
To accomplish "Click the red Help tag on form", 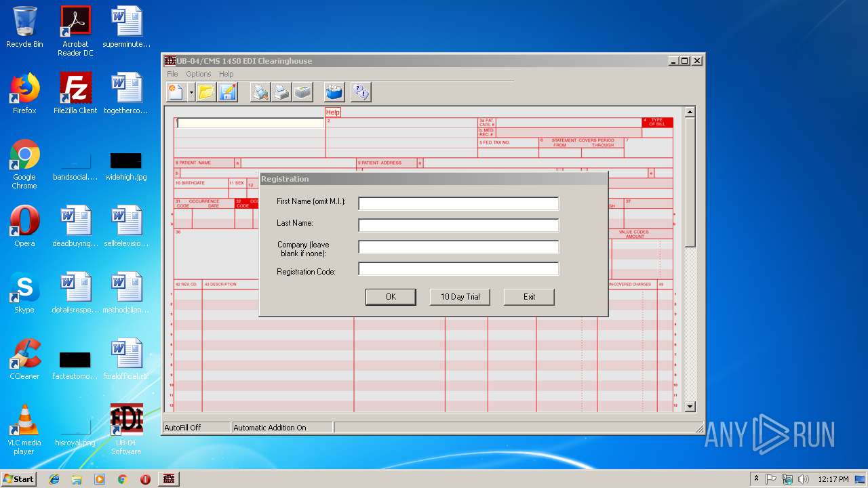I will (x=333, y=113).
